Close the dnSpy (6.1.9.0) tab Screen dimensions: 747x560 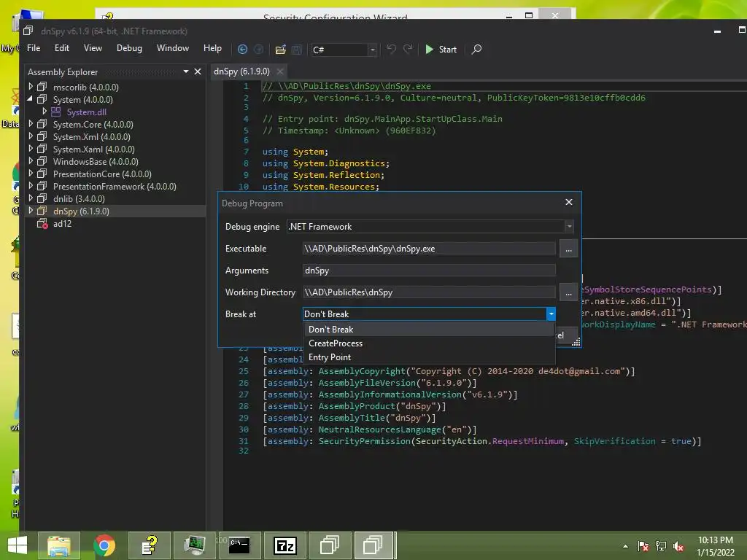coord(280,71)
